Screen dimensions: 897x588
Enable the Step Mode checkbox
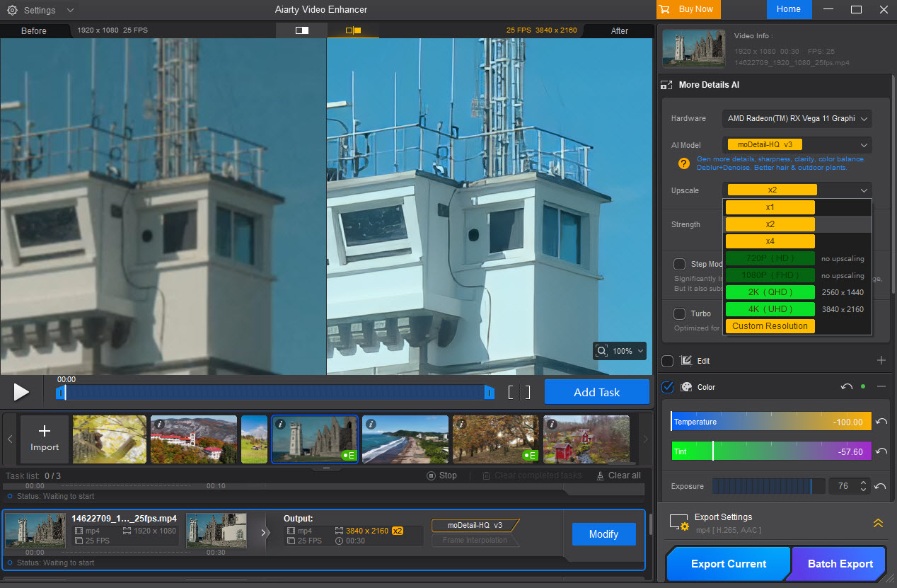679,264
